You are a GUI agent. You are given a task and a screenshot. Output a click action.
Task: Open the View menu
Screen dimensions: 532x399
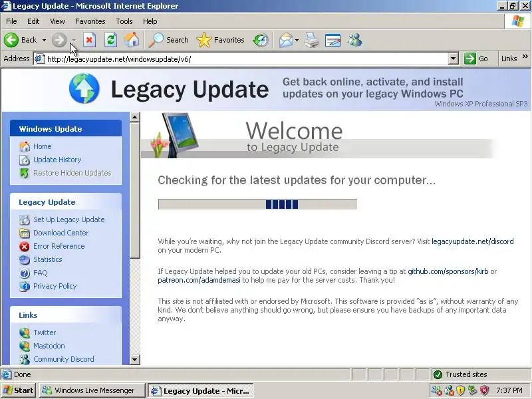[x=57, y=21]
